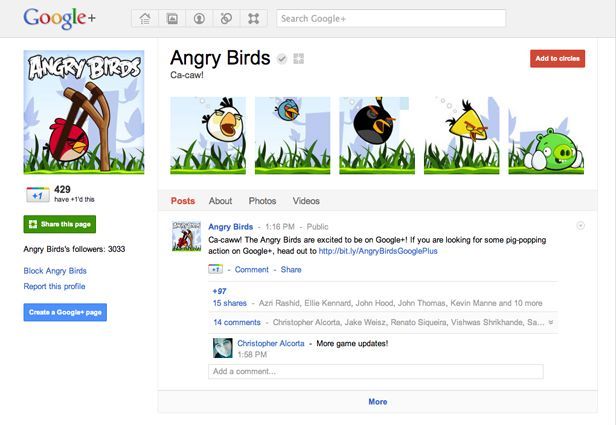Toggle the +1 button showing 429 count
Image resolution: width=616 pixels, height=425 pixels.
click(x=36, y=194)
